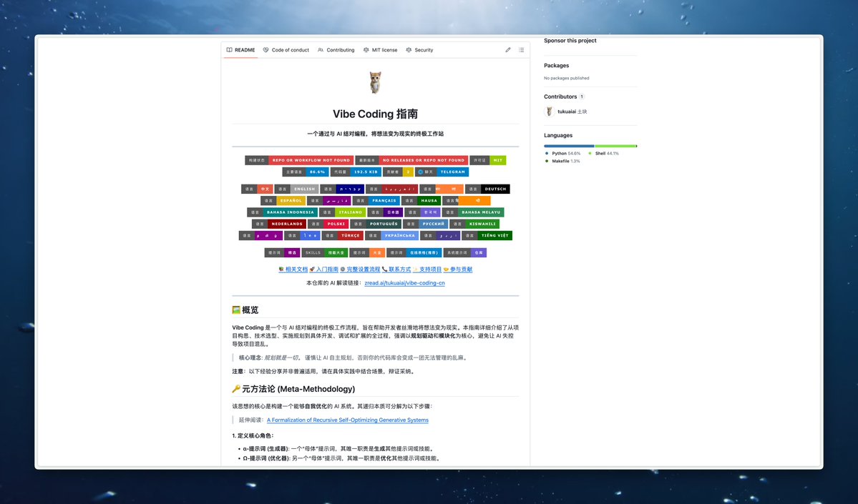Select the Nederlands language badge
858x504 pixels.
pos(278,224)
